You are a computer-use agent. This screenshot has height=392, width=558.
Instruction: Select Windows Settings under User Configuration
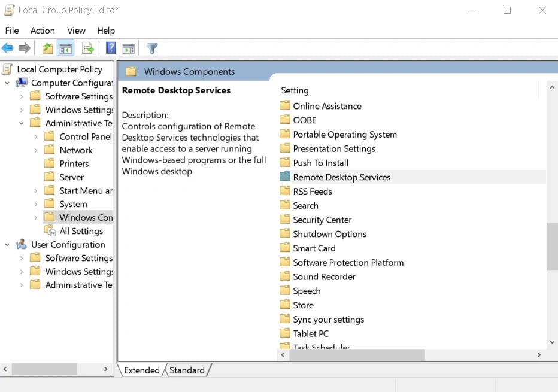tap(78, 272)
